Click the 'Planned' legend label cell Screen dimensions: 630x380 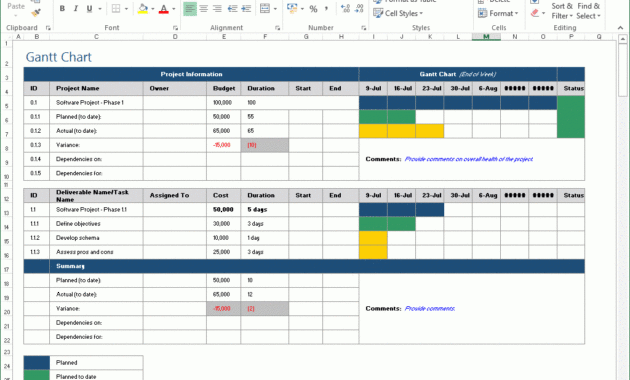[x=96, y=362]
